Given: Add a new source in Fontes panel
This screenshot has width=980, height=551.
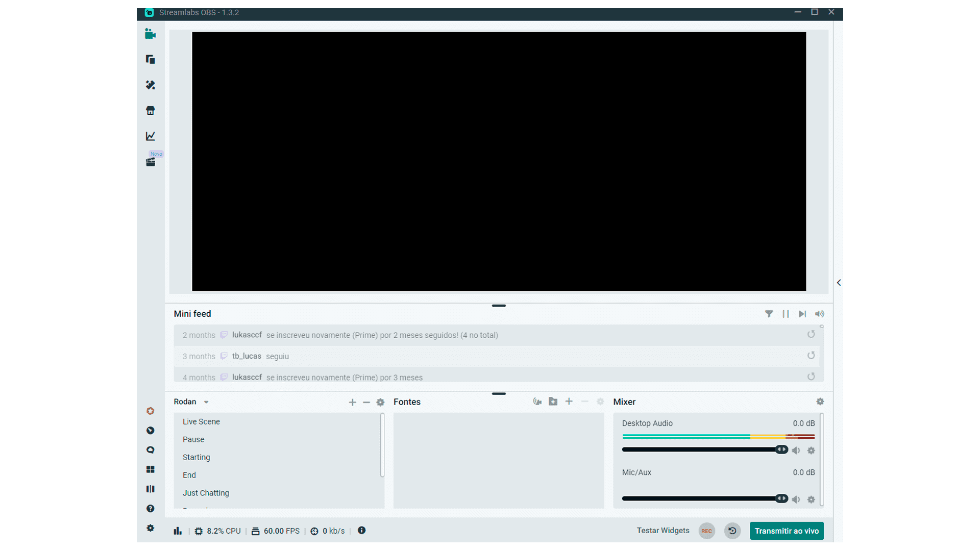Looking at the screenshot, I should click(569, 402).
